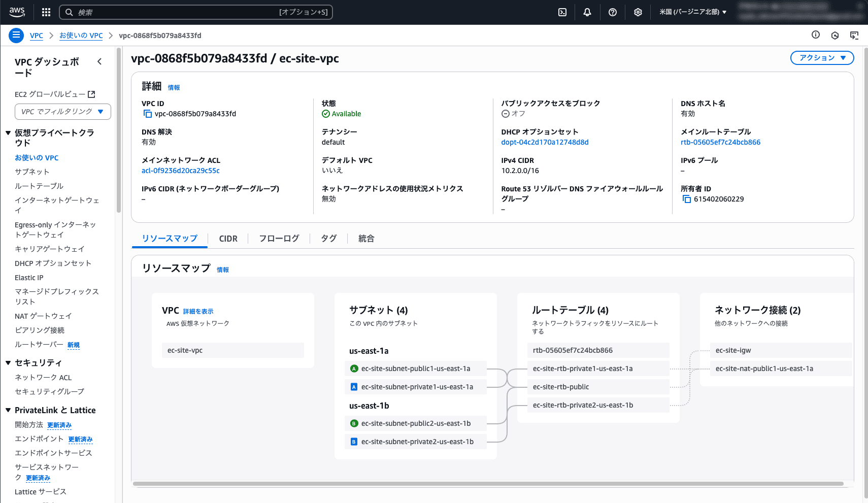Launch CloudShell from the top bar
This screenshot has height=503, width=868.
[562, 12]
